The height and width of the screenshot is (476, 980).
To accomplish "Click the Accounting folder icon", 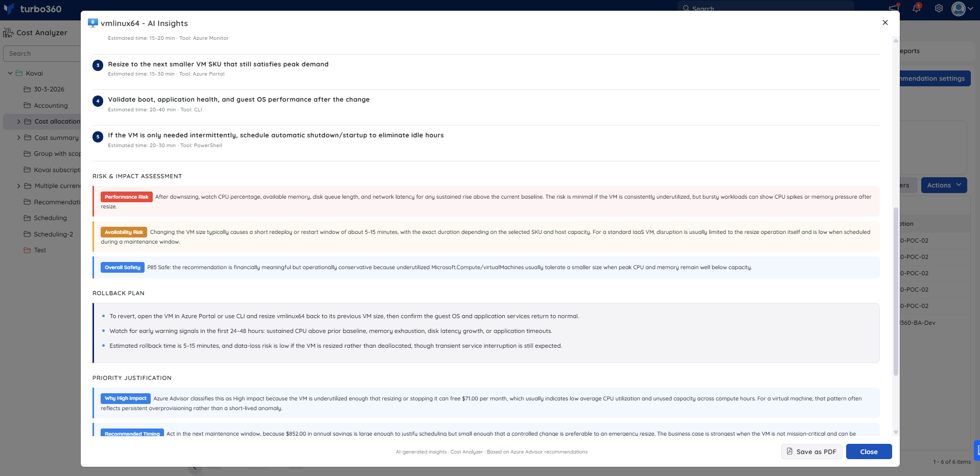I will [27, 105].
